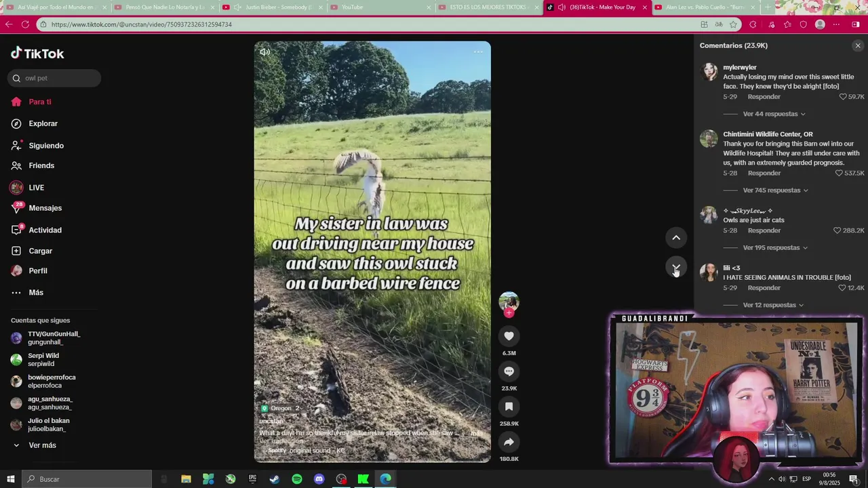Open the agu_sanhueza_ followed account

click(42, 403)
